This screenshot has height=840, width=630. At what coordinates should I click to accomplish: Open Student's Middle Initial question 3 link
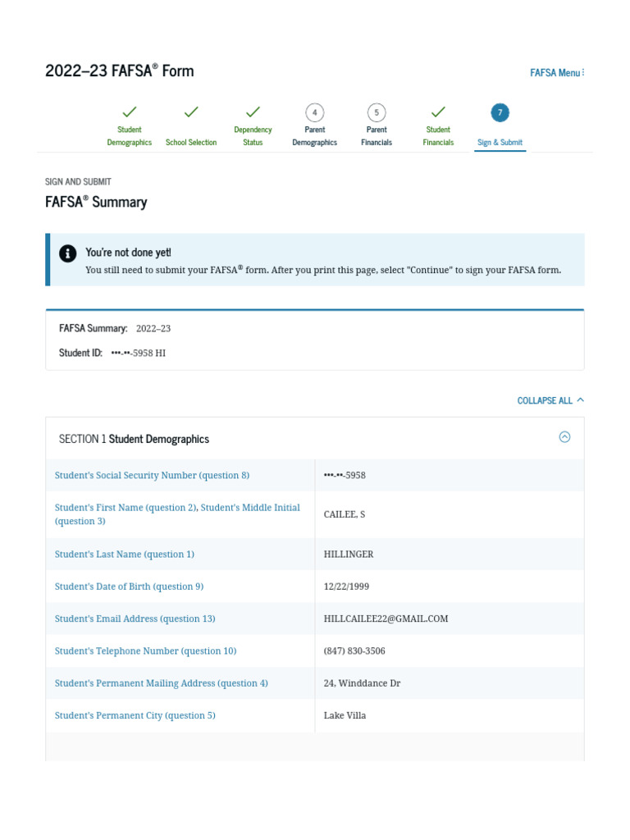click(x=177, y=514)
